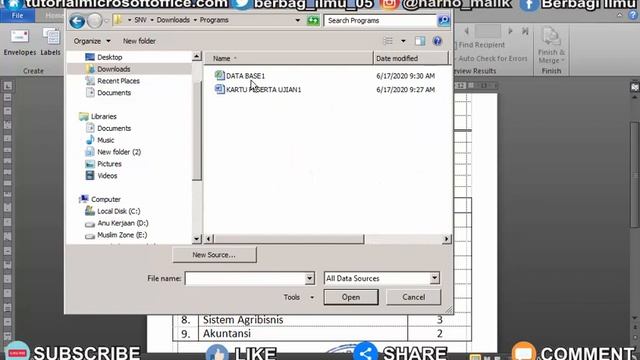Open New folder (2) library
Viewport: 640px width, 360px height.
(113, 152)
